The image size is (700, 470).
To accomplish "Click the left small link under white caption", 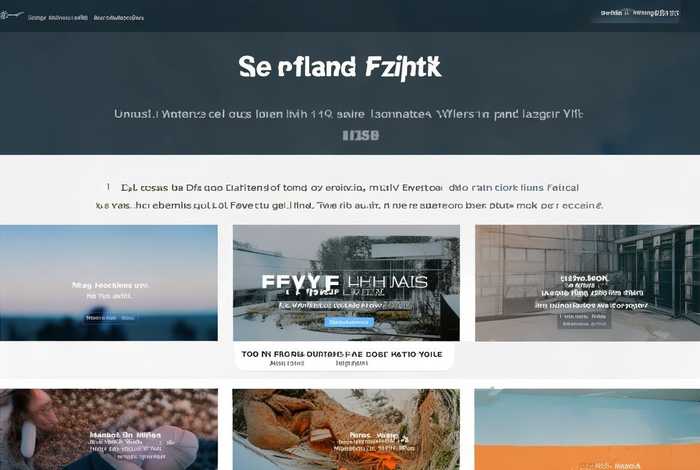I will (287, 364).
